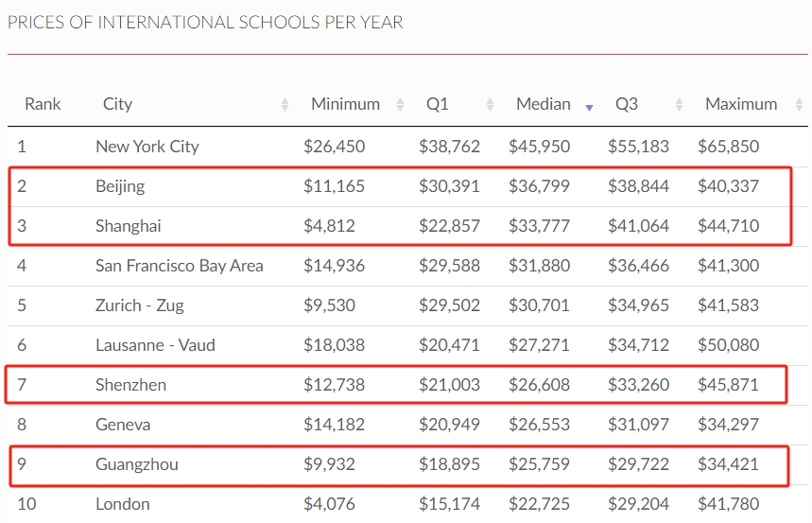This screenshot has width=812, height=523.
Task: Click the Minimum column header label
Action: point(345,104)
